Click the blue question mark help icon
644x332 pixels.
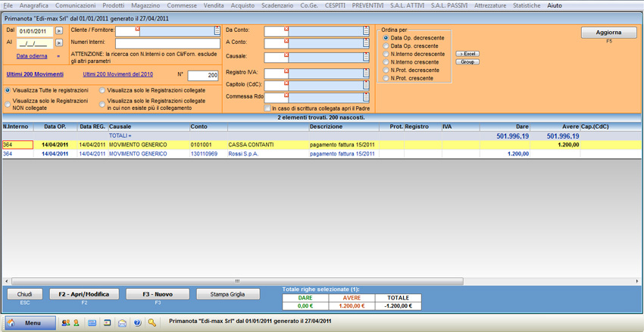pos(137,323)
